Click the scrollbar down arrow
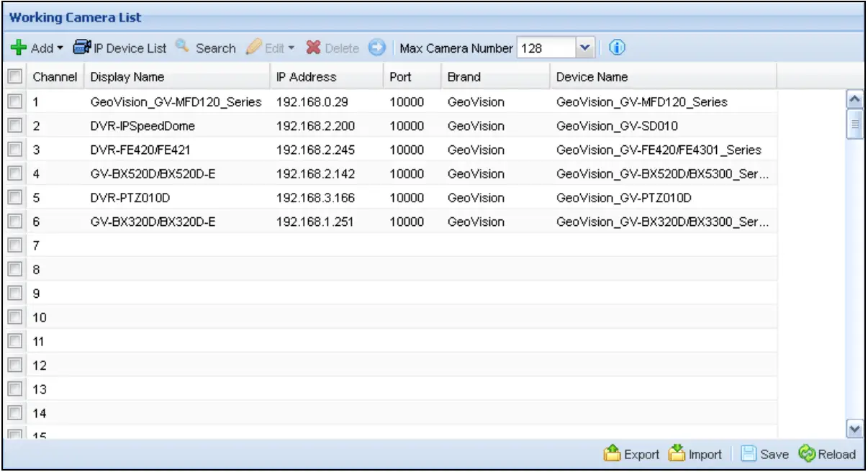Image resolution: width=868 pixels, height=472 pixels. [855, 429]
